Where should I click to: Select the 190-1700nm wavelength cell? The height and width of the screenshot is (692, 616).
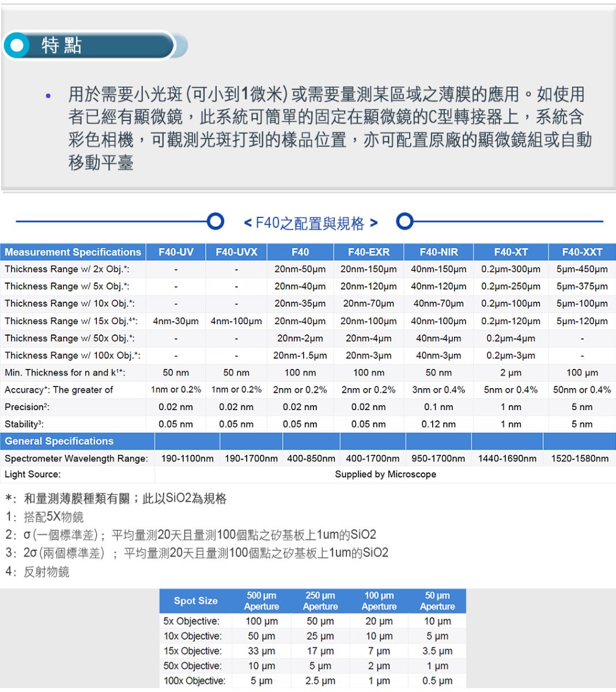tap(251, 458)
